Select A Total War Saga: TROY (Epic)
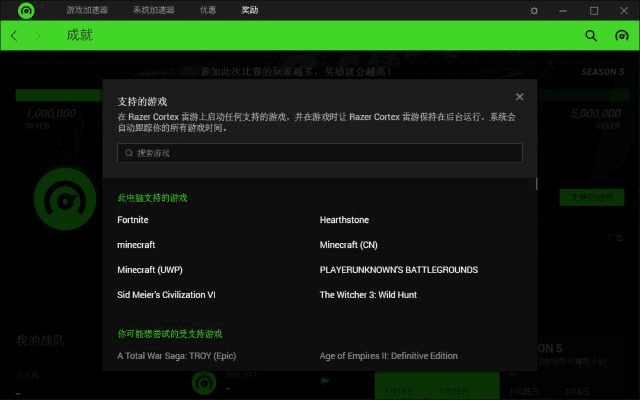Screen dimensions: 640x400 click(x=177, y=356)
